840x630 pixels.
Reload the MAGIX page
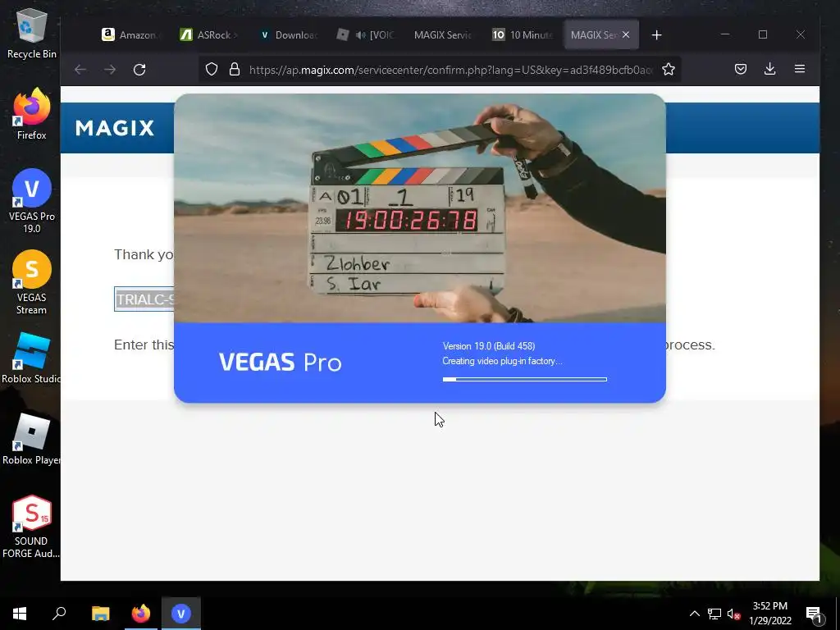click(139, 69)
